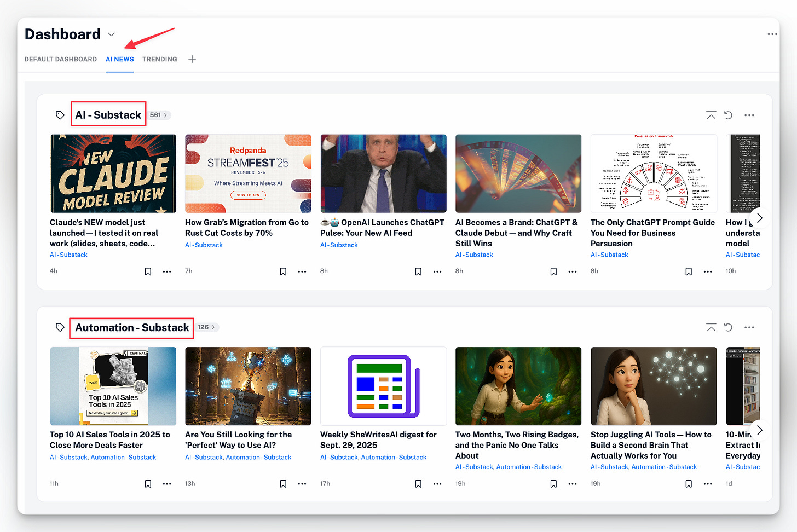Select the AI News tab
Screen dimensions: 797x532
pos(119,59)
